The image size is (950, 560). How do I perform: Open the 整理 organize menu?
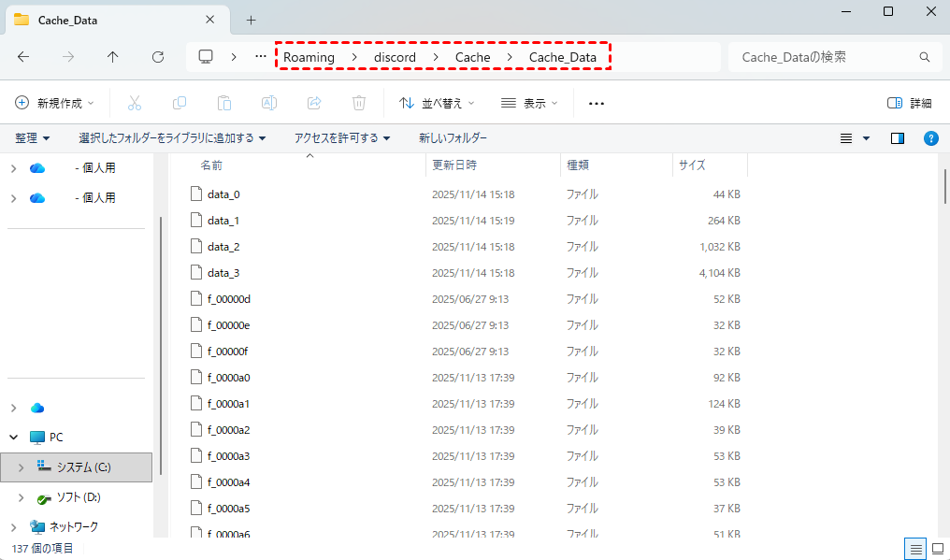33,138
